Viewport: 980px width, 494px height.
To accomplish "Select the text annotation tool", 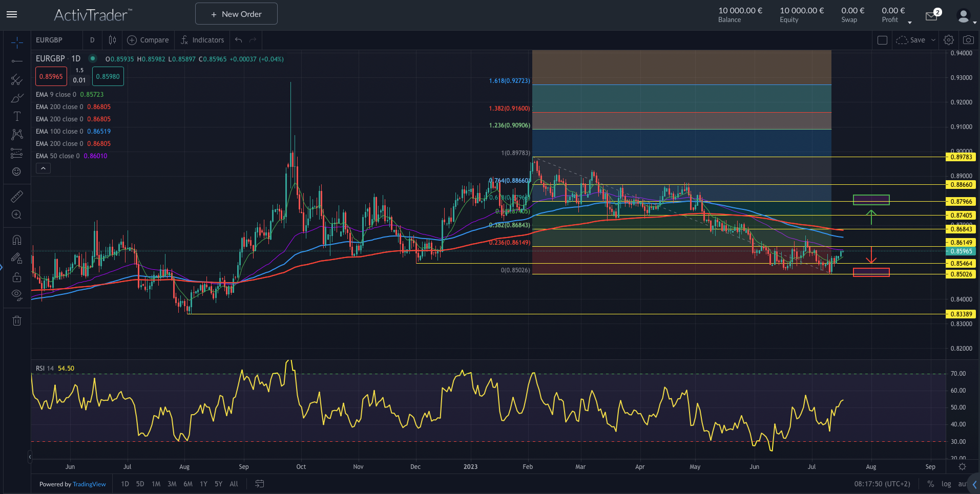I will tap(17, 116).
